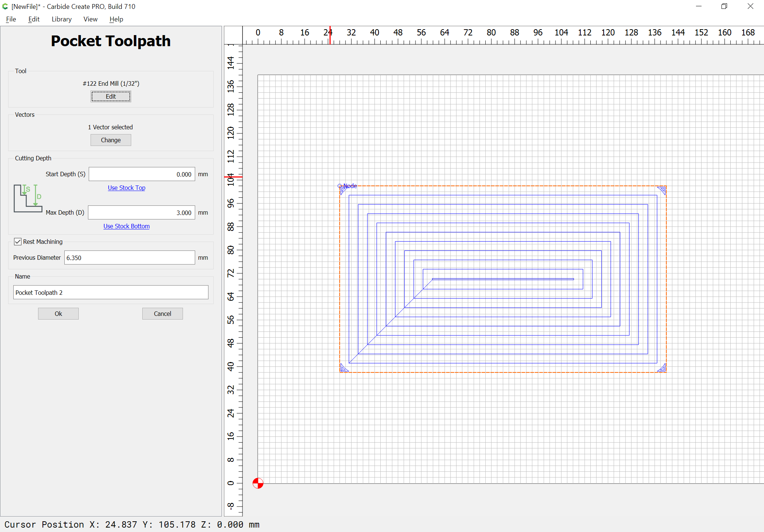This screenshot has height=532, width=764.
Task: Click the Node handle at rectangle corner
Action: click(x=340, y=186)
